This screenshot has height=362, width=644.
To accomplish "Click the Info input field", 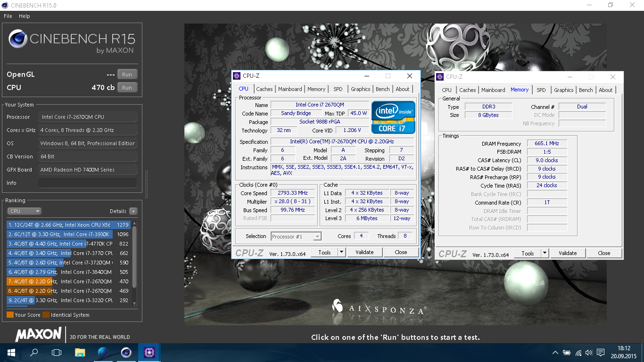I will tap(88, 183).
